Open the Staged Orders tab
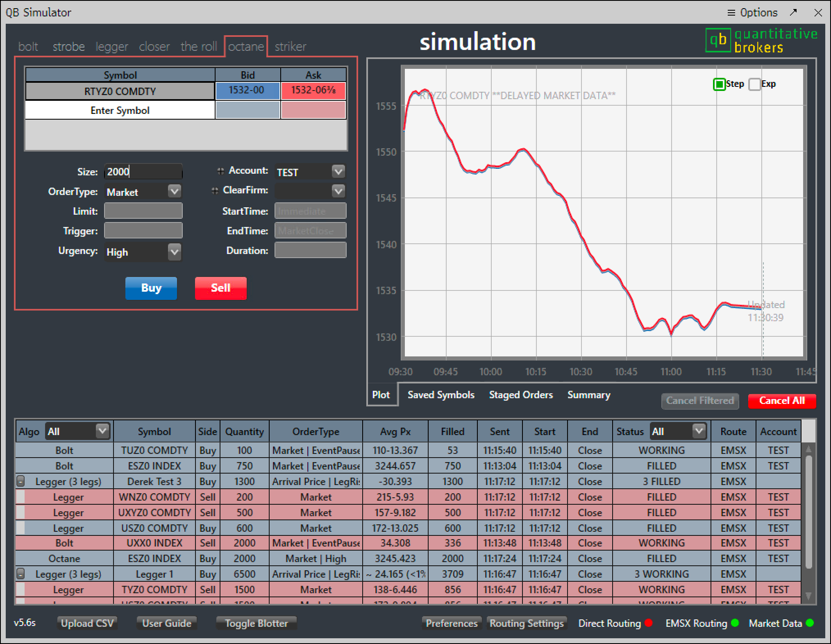Viewport: 831px width, 644px height. [x=521, y=395]
